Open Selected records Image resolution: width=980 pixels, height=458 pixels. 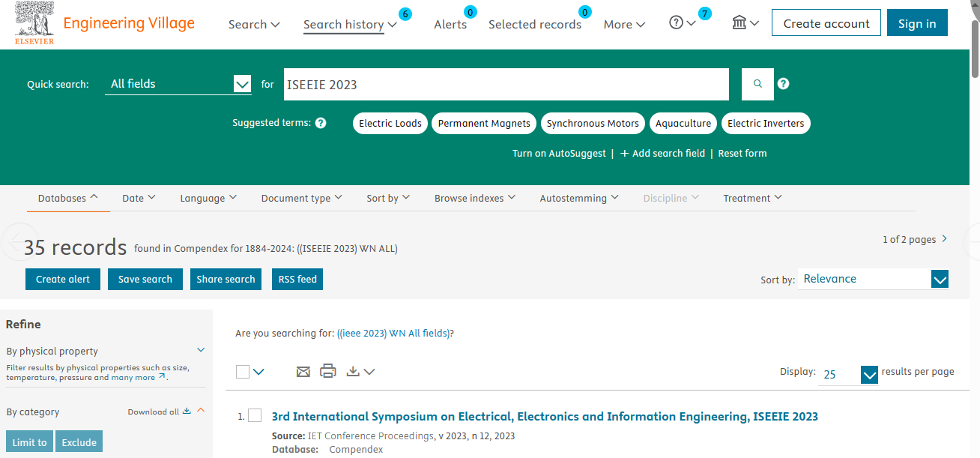click(535, 24)
